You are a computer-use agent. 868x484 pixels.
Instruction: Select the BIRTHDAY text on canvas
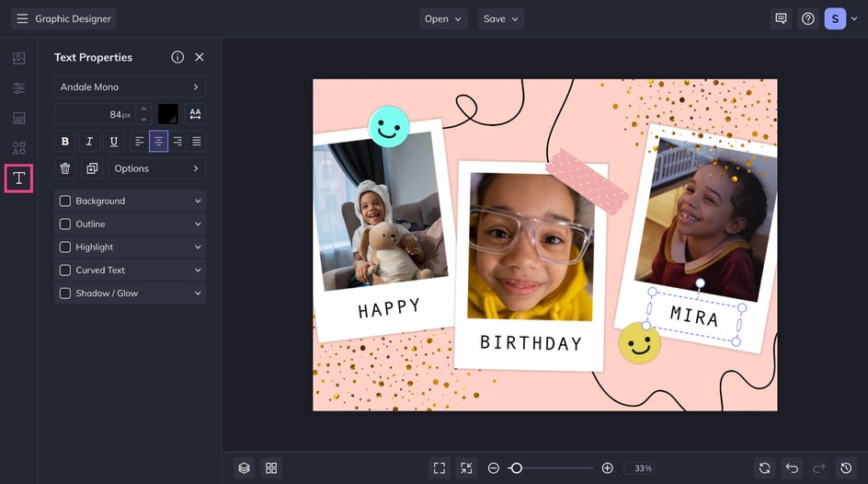[531, 343]
